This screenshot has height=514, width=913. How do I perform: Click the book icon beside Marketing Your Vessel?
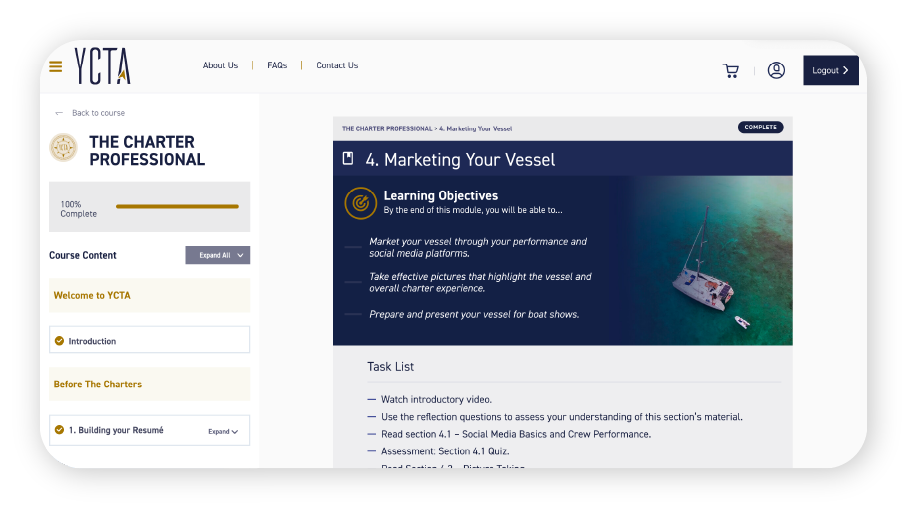348,158
